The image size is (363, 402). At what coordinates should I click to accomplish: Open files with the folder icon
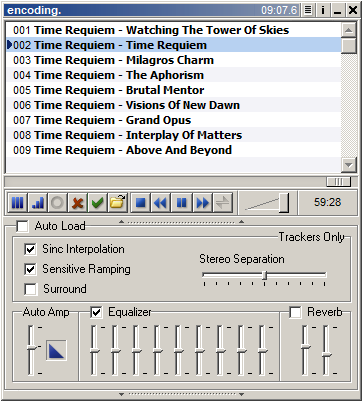click(x=117, y=203)
